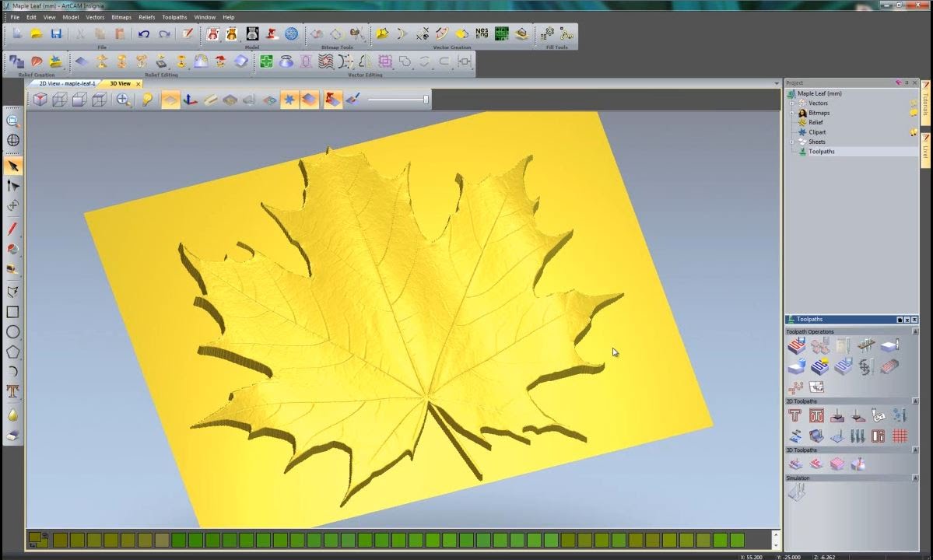This screenshot has height=560, width=933.
Task: Toggle Bitmaps visibility lightbulb
Action: click(914, 112)
